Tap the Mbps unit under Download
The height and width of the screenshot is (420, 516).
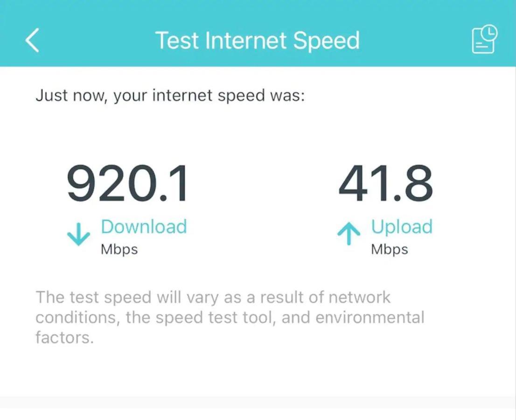tap(119, 249)
